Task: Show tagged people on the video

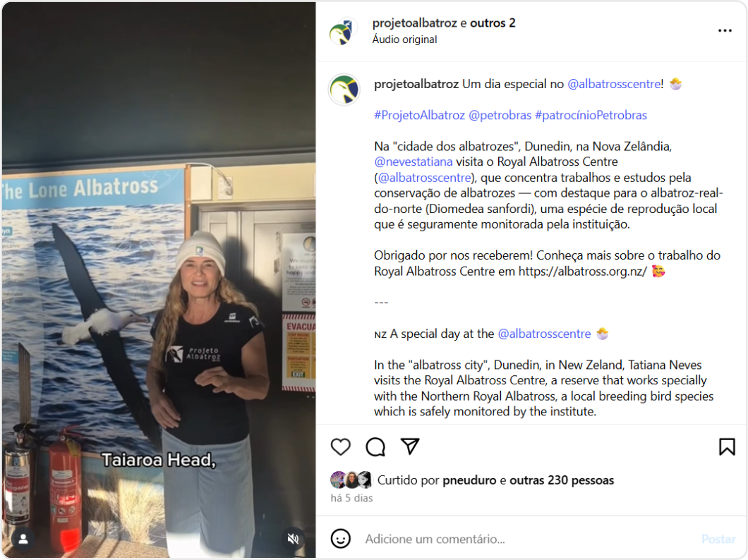Action: coord(23,539)
